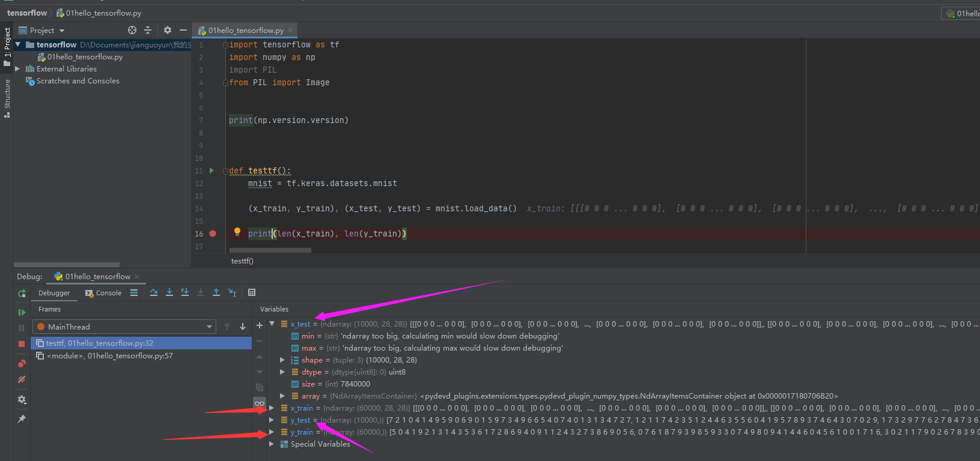980x461 pixels.
Task: Select the testtf, 01hello_tensorflow.py:32 frame
Action: pos(141,343)
